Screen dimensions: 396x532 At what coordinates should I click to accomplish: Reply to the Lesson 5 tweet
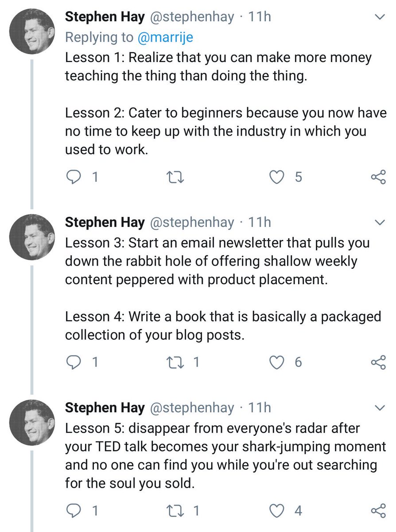pos(73,510)
